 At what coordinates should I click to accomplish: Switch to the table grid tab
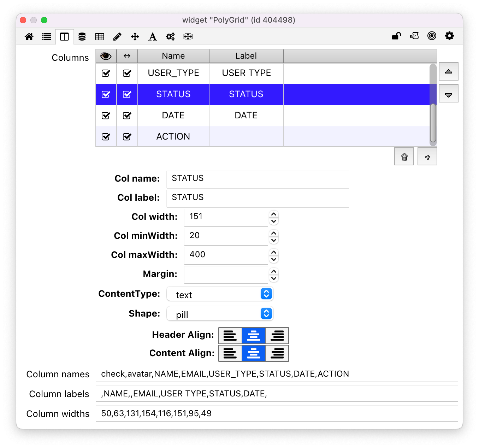click(100, 37)
